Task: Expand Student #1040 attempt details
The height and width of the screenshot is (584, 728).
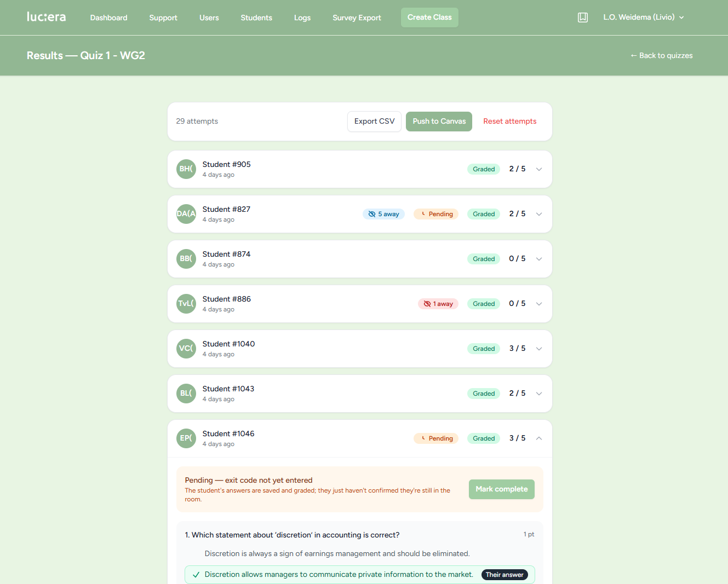Action: point(539,349)
